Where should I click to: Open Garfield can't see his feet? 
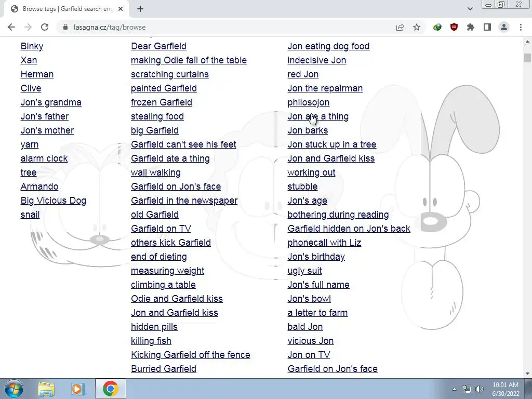[183, 144]
